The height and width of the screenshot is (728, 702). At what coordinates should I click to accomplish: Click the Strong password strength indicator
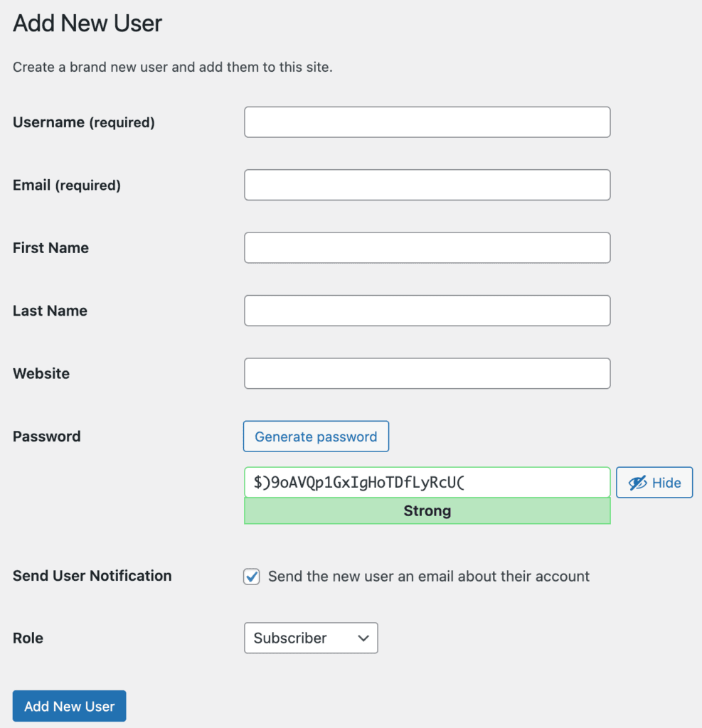427,510
